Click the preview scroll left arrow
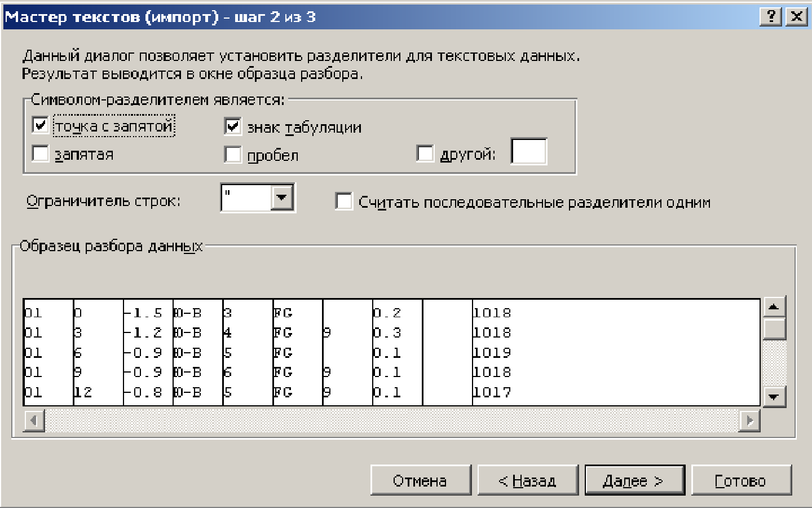This screenshot has width=812, height=508. tap(34, 421)
